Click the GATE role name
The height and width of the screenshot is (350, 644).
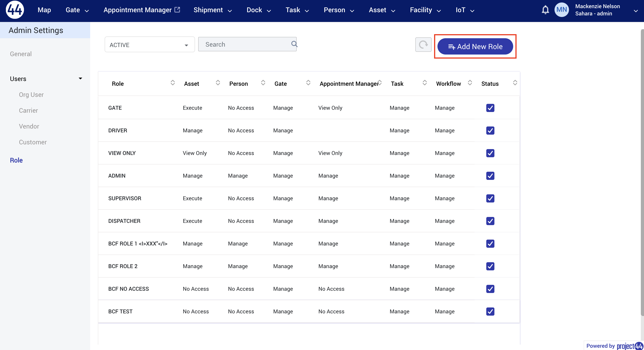pos(115,108)
